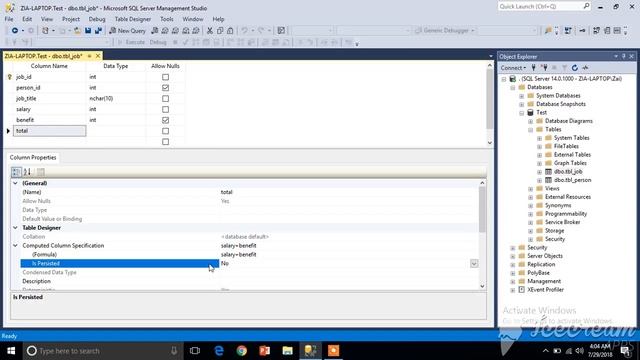Viewport: 640px width, 360px height.
Task: Click the Categorized view icon in Column Properties
Action: [x=16, y=172]
